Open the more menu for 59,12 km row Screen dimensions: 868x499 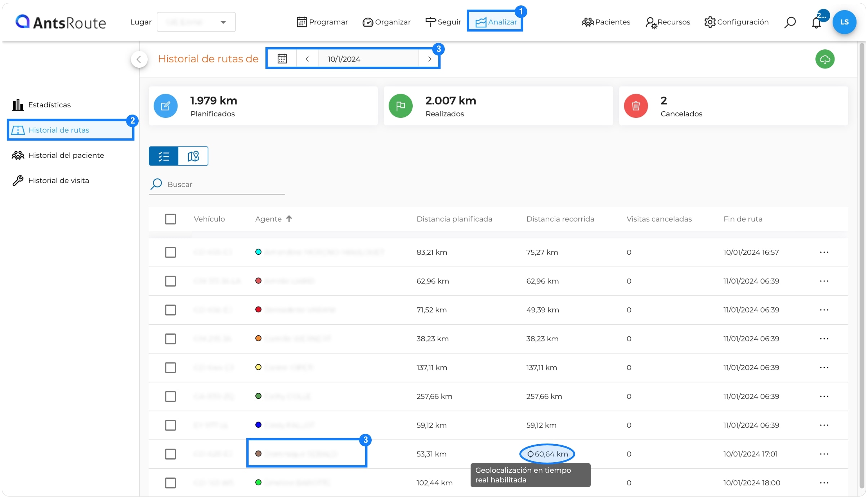tap(824, 425)
